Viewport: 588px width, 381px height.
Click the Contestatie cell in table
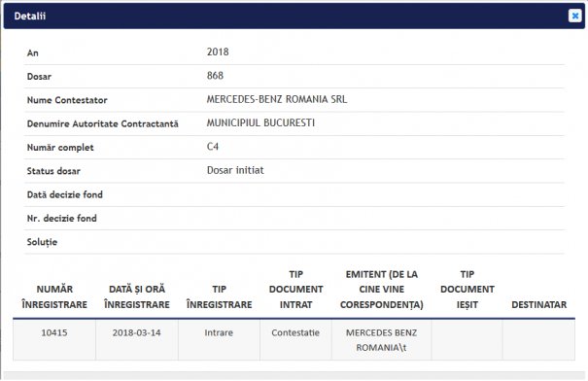click(295, 332)
